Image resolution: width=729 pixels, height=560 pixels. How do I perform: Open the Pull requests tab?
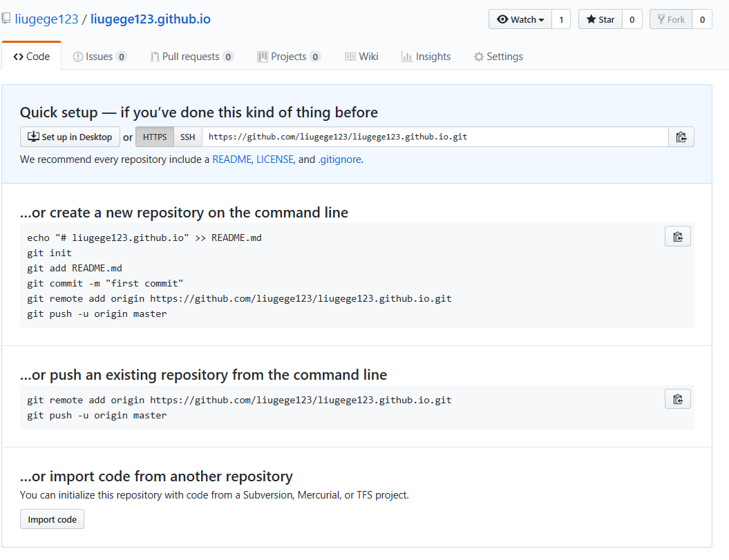(x=191, y=56)
